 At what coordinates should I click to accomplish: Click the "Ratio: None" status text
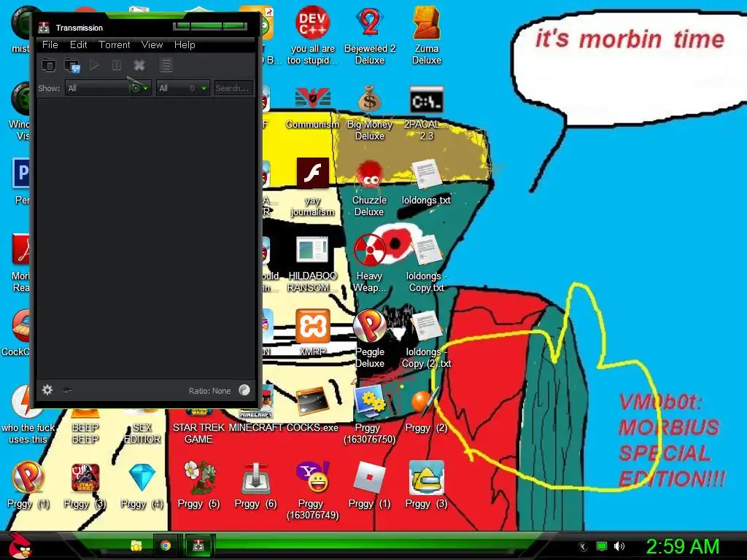pos(209,391)
